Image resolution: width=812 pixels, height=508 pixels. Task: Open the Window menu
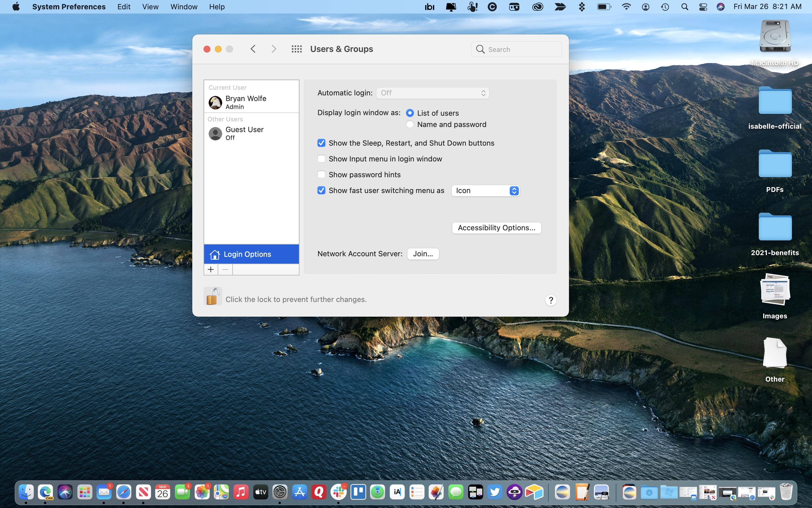click(x=184, y=7)
